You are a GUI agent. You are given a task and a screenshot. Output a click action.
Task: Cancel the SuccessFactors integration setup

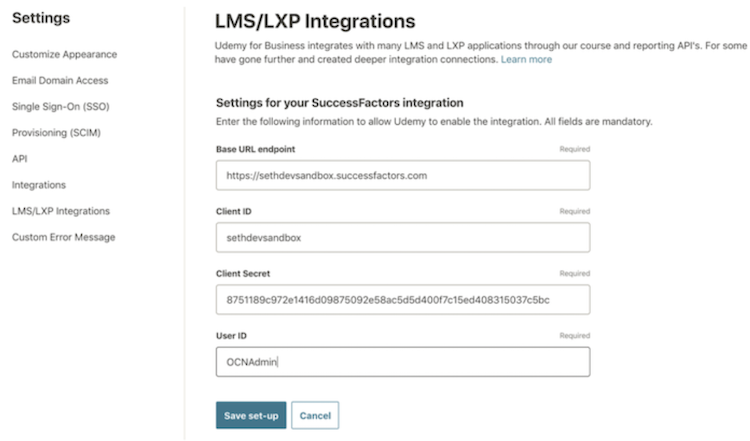(x=315, y=415)
